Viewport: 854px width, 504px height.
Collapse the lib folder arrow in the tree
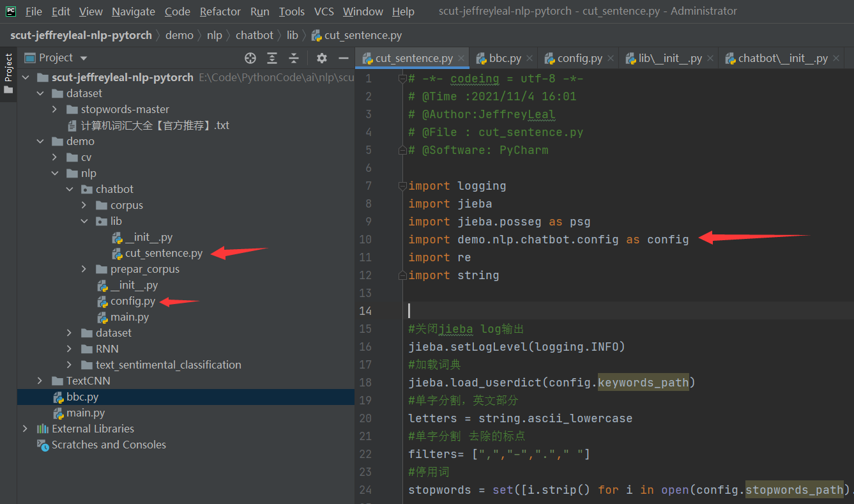point(84,222)
